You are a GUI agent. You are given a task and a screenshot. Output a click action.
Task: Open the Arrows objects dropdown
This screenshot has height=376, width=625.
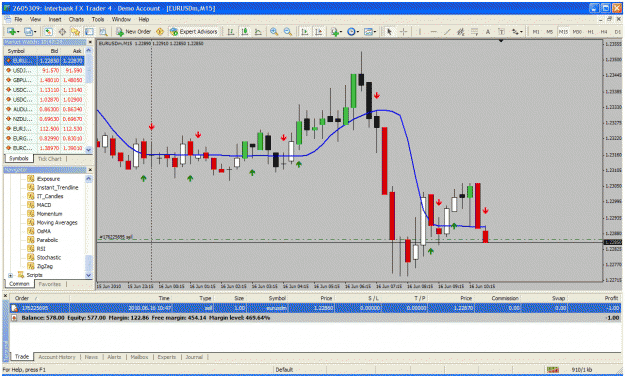click(521, 32)
